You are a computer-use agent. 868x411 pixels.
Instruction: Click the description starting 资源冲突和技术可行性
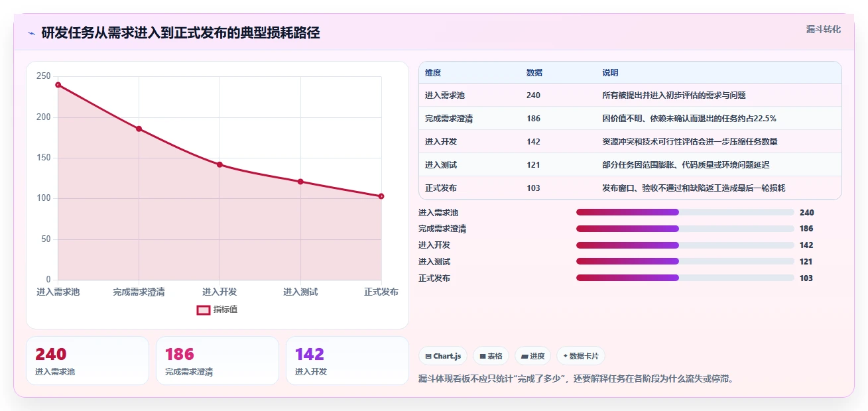point(690,142)
